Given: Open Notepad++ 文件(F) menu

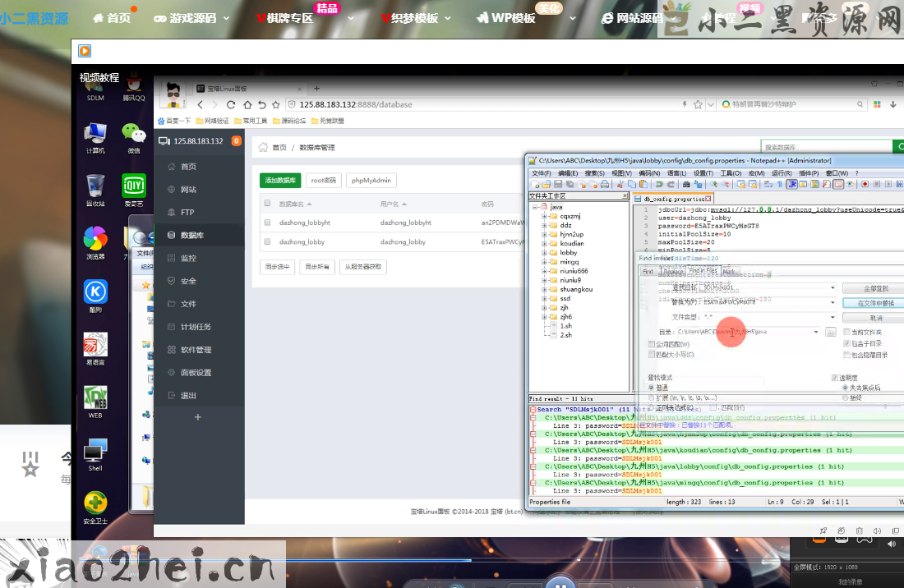Looking at the screenshot, I should (x=542, y=172).
